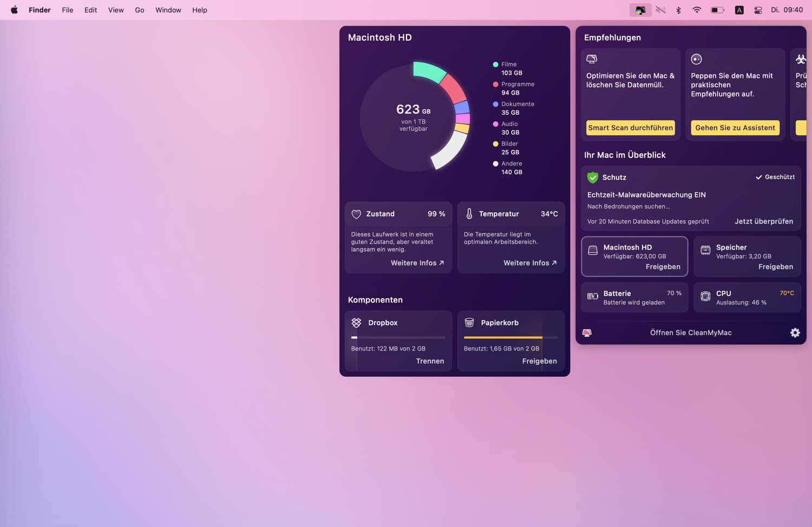812x527 pixels.
Task: Open settings via the gear icon
Action: pyautogui.click(x=795, y=333)
